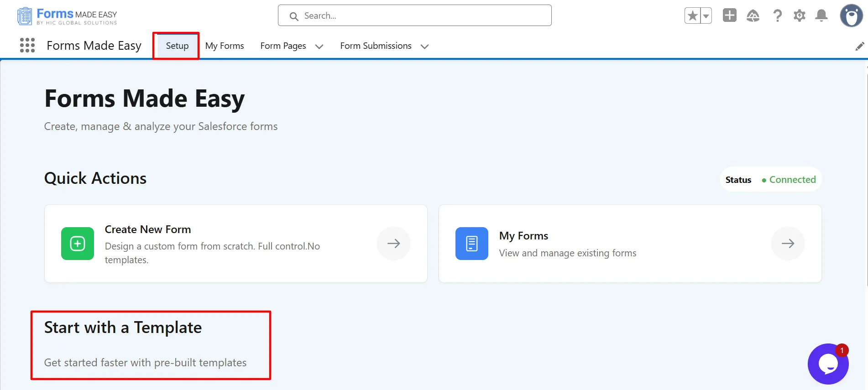This screenshot has width=868, height=390.
Task: Click the Favorites star icon
Action: tap(692, 16)
